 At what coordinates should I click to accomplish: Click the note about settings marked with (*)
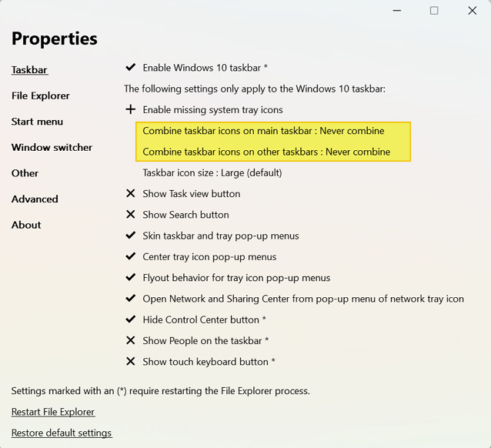point(161,391)
